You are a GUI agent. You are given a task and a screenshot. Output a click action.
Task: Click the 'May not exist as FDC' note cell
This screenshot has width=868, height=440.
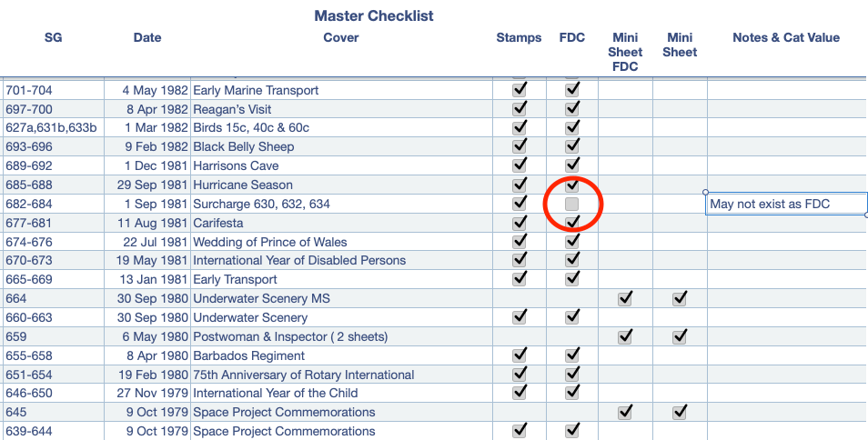point(787,204)
